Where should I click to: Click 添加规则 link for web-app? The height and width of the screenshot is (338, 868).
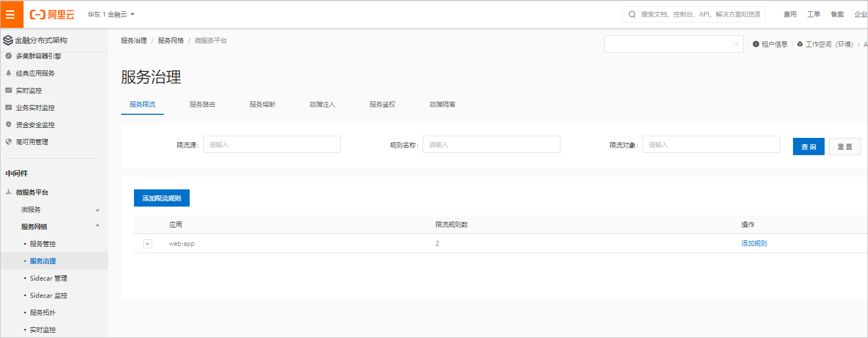pos(754,244)
